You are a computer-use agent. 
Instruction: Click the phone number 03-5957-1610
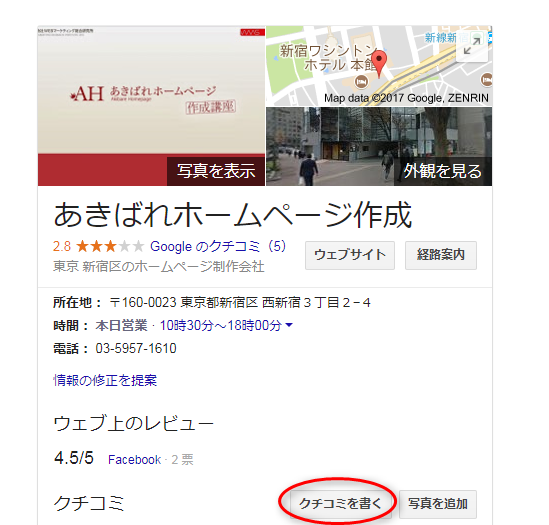point(136,348)
